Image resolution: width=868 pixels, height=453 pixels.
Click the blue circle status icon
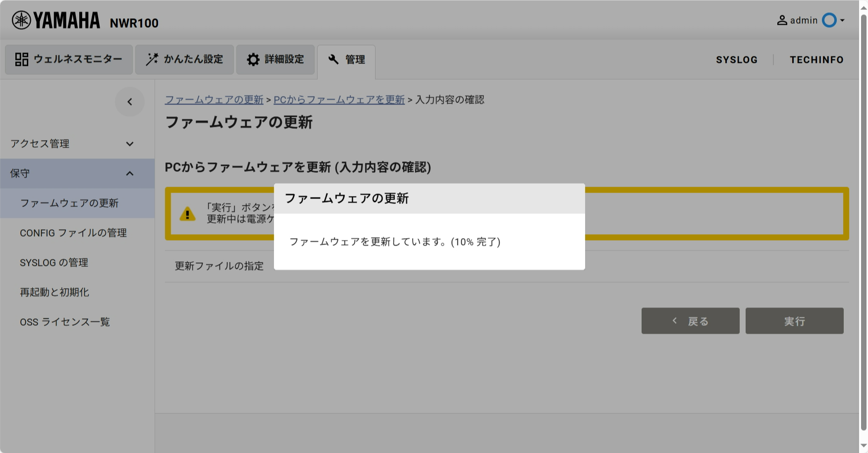click(x=829, y=20)
